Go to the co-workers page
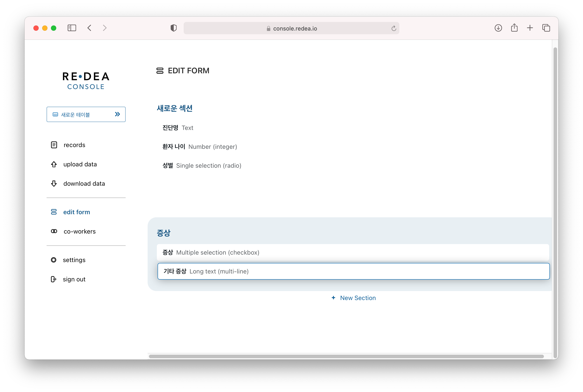Viewport: 583px width, 392px height. pos(80,232)
